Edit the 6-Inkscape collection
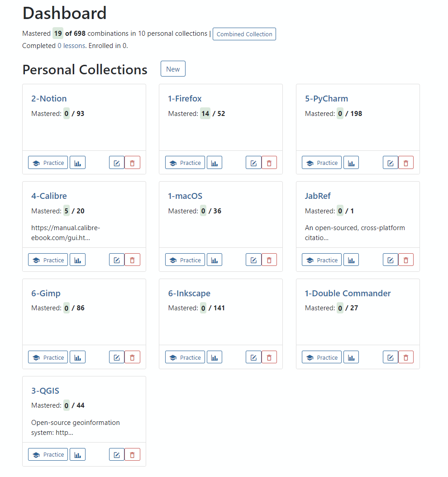The height and width of the screenshot is (477, 448). point(253,357)
